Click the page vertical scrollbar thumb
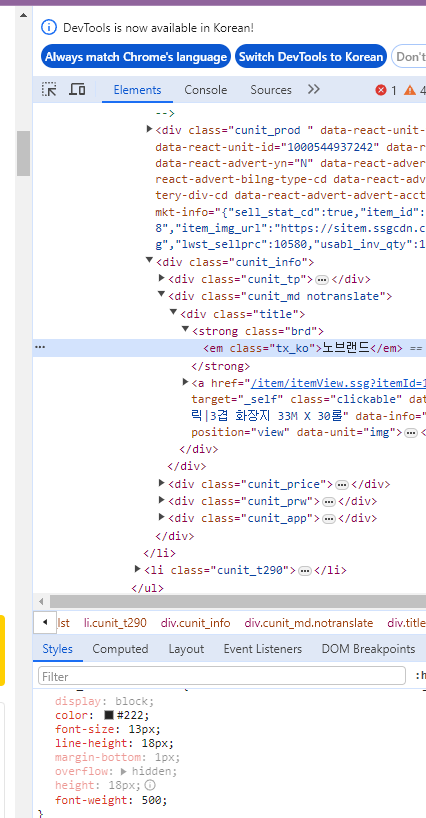This screenshot has height=818, width=426. pos(23,153)
